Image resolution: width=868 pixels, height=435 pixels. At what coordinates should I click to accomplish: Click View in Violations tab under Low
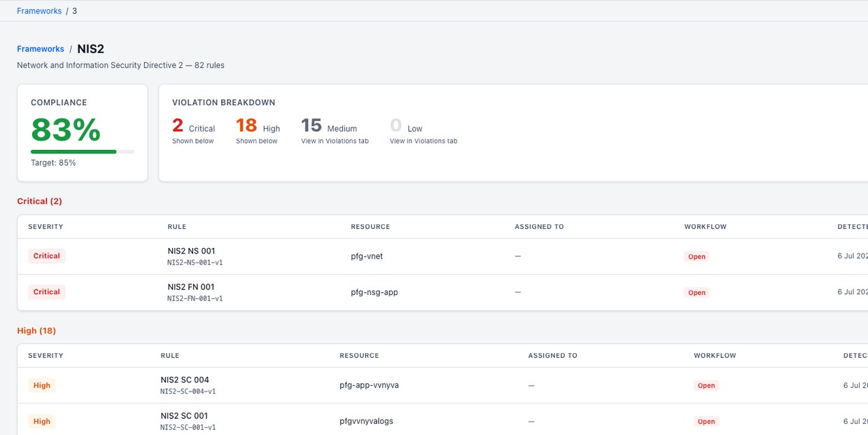click(x=423, y=141)
